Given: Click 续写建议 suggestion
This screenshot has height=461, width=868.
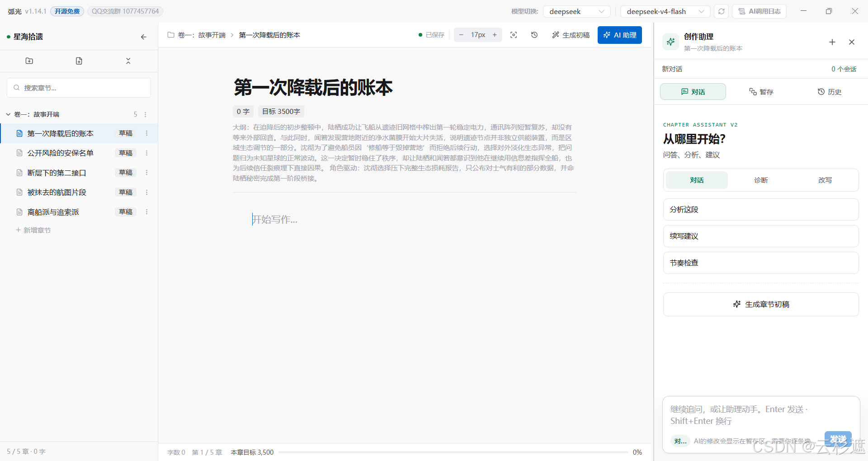Looking at the screenshot, I should pyautogui.click(x=761, y=236).
